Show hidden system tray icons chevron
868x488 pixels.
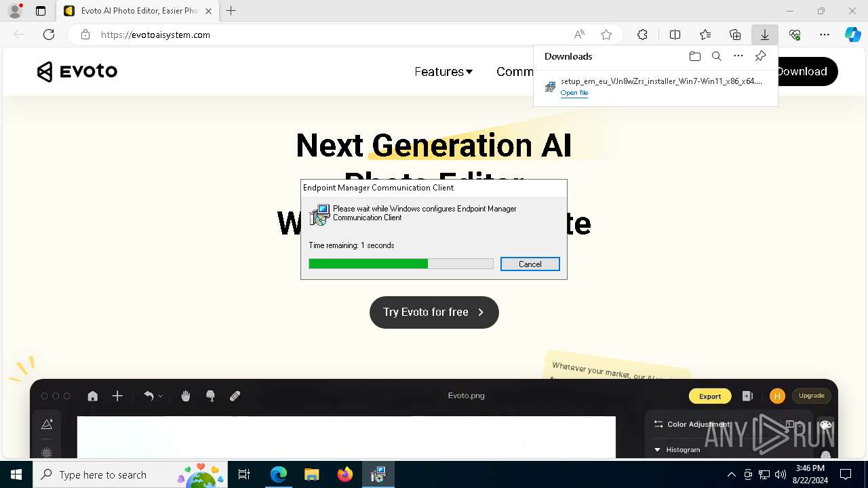pyautogui.click(x=731, y=474)
